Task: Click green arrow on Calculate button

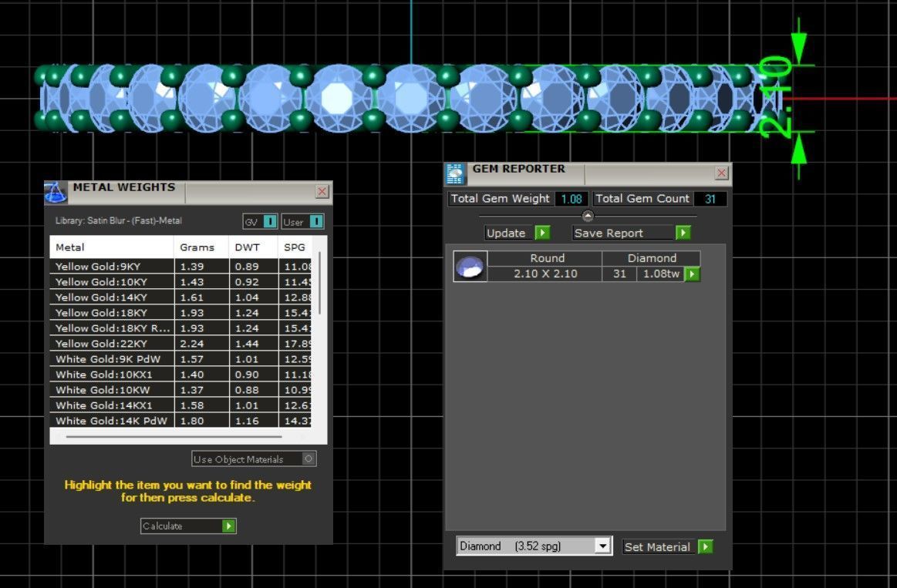Action: 228,526
